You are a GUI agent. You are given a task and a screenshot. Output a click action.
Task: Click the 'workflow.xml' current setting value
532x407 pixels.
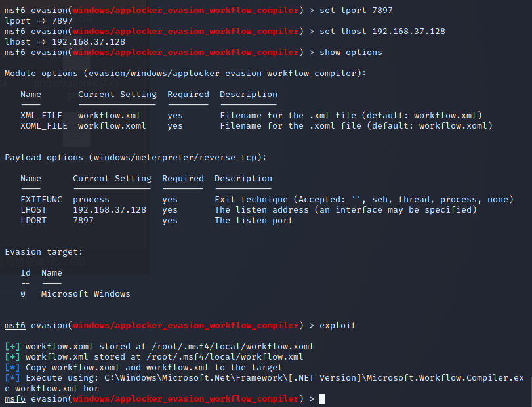(x=109, y=116)
